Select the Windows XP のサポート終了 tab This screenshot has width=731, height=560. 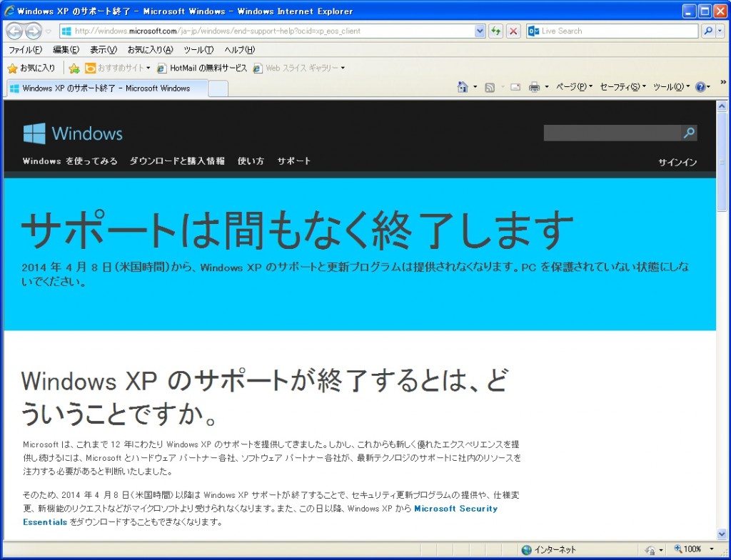click(x=107, y=88)
